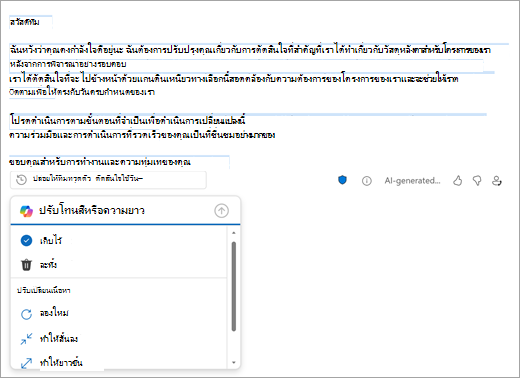Click the AI-generated label
Image resolution: width=520 pixels, height=378 pixels.
pyautogui.click(x=412, y=181)
